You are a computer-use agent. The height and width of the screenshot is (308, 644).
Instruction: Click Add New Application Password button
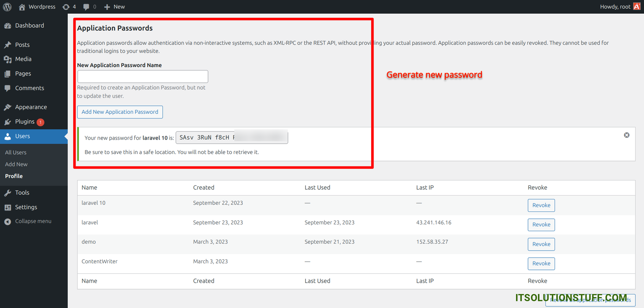(120, 112)
